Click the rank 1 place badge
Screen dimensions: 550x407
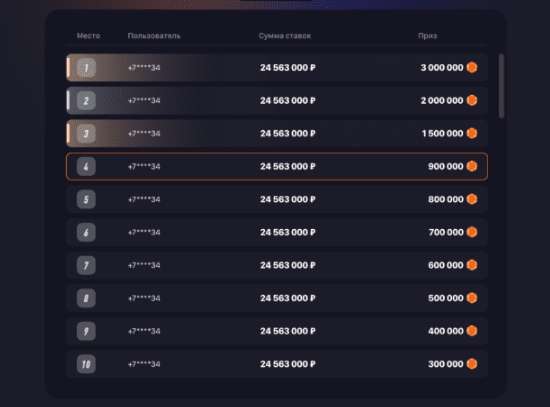pos(86,68)
